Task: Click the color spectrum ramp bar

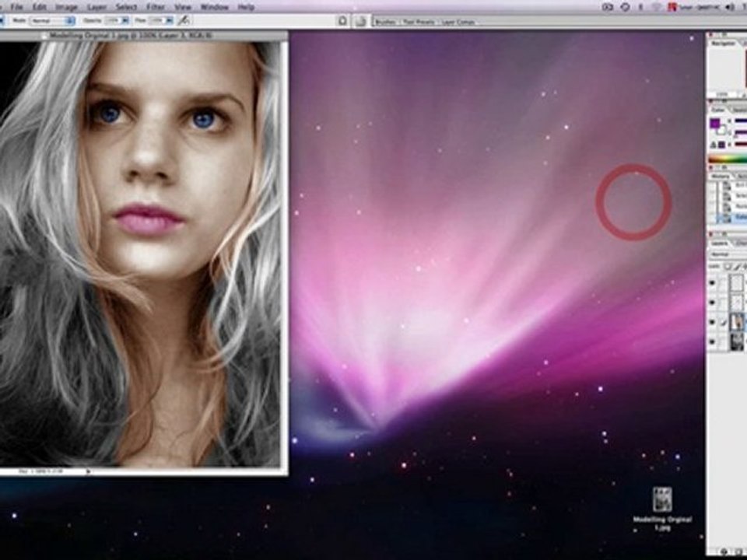Action: click(x=728, y=159)
